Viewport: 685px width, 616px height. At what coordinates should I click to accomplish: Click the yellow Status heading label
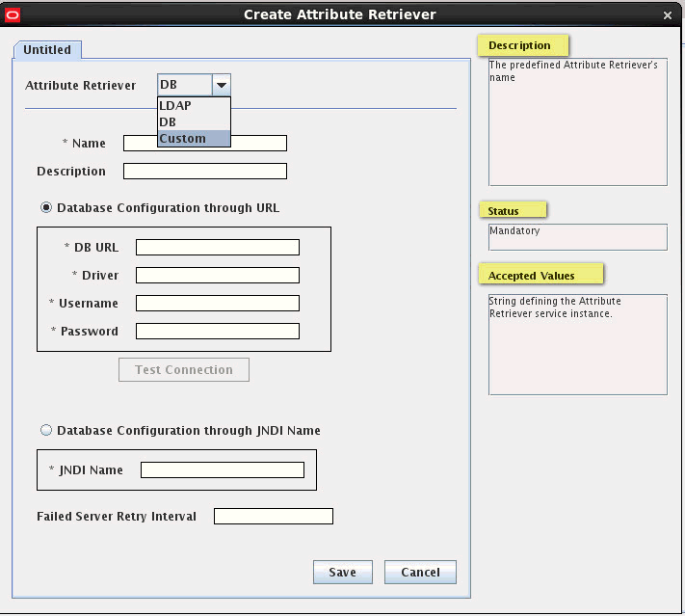pos(513,211)
